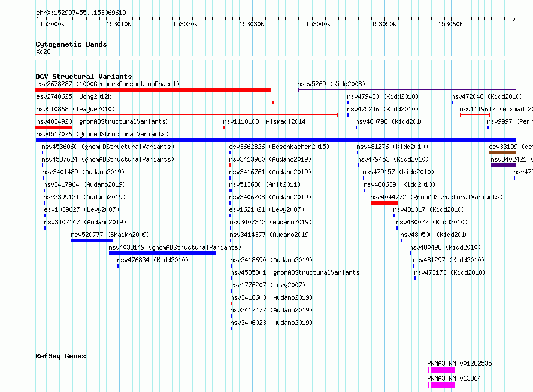Click the nsv4537624 gnomAD variant label
Viewport: 533px width, 392px height.
(x=108, y=159)
